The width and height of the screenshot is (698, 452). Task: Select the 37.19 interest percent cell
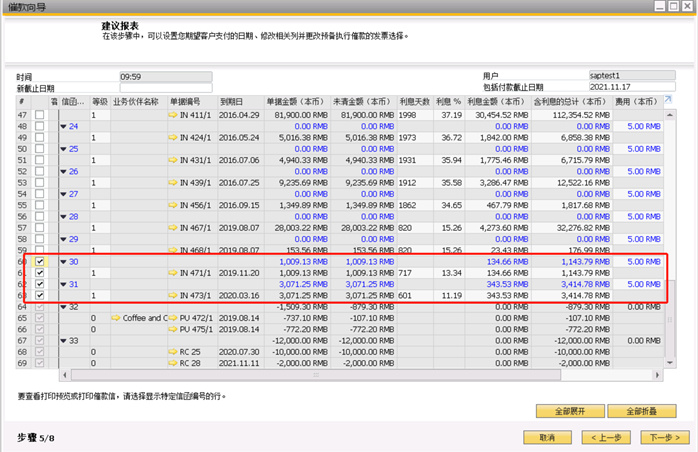tap(451, 115)
